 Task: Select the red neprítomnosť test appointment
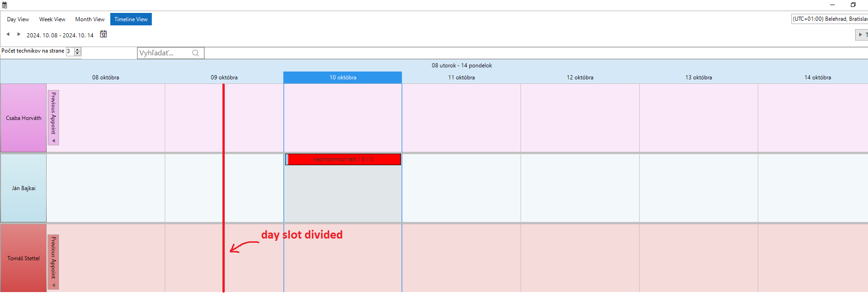tap(343, 159)
